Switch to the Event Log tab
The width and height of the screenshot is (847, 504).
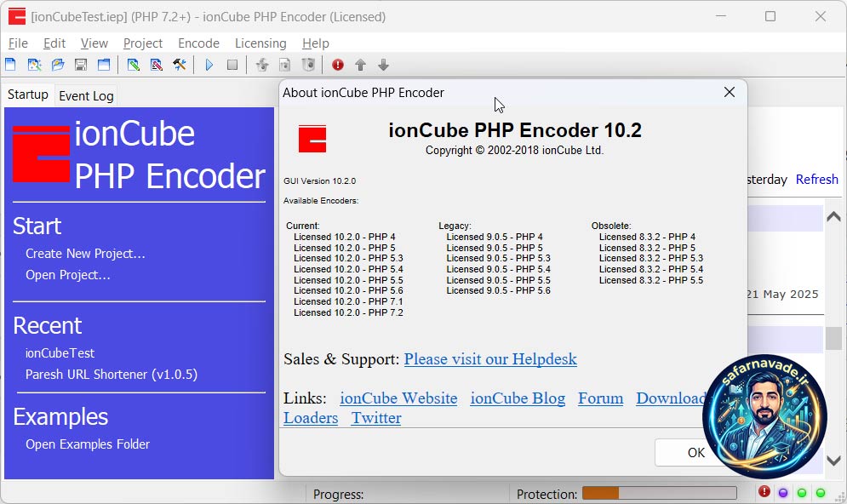(x=86, y=96)
